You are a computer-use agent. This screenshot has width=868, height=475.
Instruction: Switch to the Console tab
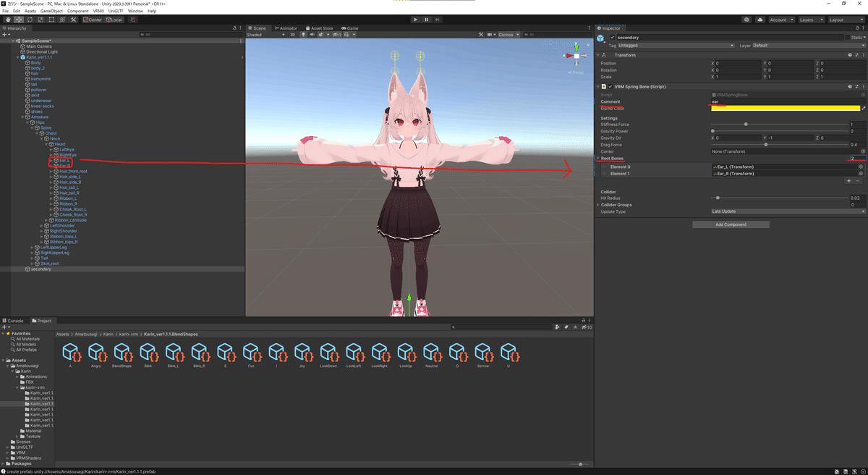14,321
